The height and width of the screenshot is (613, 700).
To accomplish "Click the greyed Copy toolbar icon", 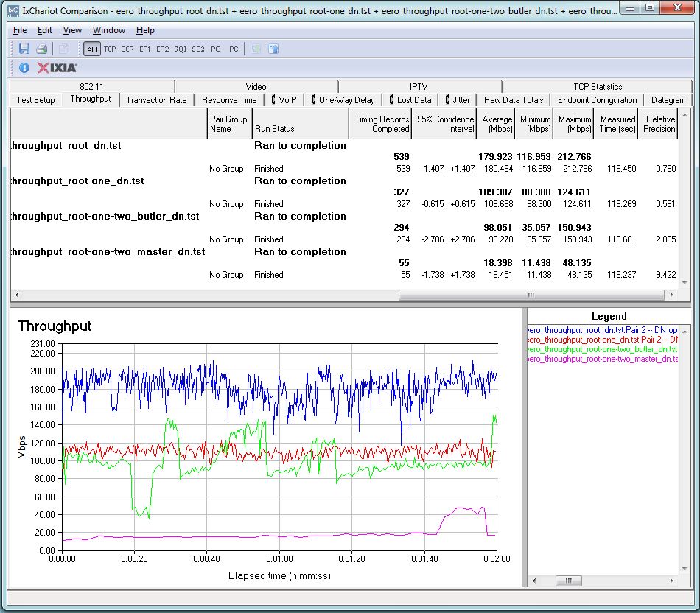I will 64,49.
